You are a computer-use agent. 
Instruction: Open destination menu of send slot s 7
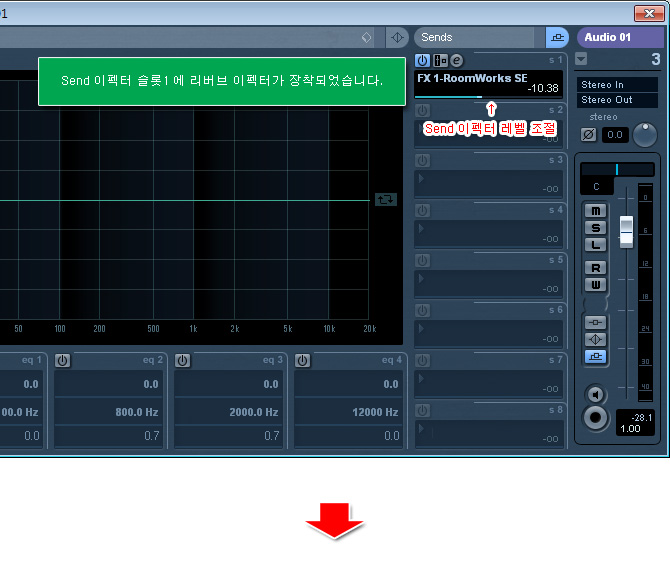(x=421, y=379)
